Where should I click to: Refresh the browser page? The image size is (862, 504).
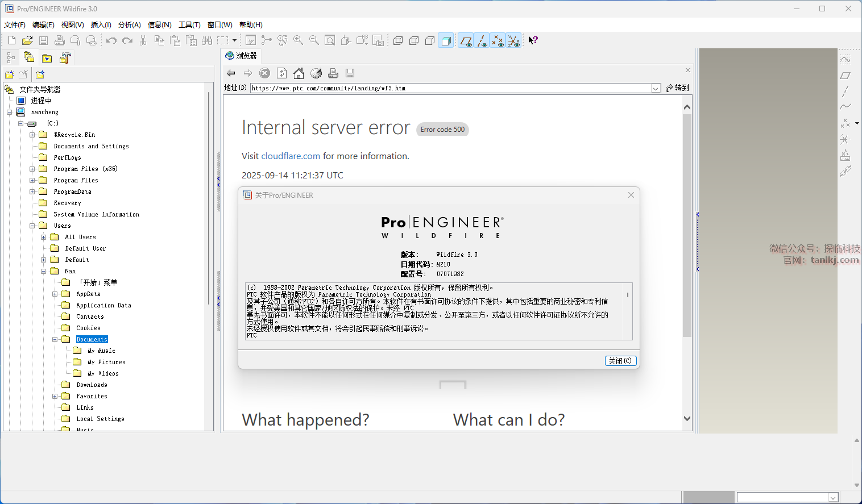pos(282,73)
